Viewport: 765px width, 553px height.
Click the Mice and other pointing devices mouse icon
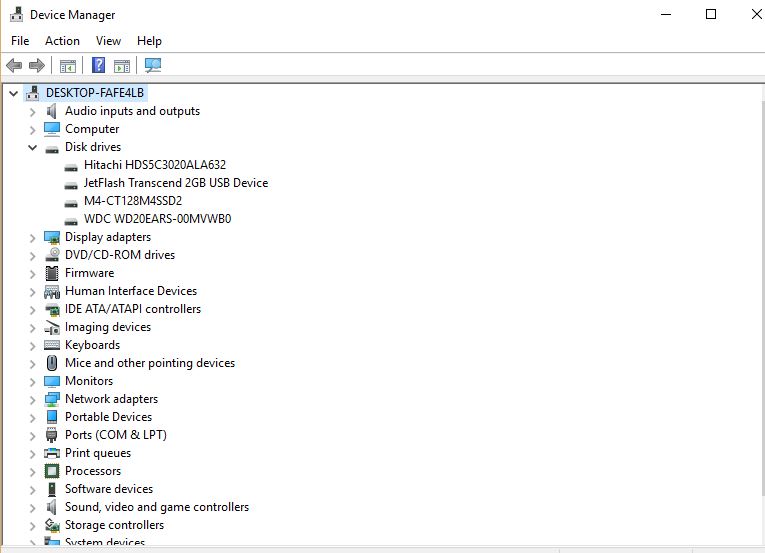[52, 363]
